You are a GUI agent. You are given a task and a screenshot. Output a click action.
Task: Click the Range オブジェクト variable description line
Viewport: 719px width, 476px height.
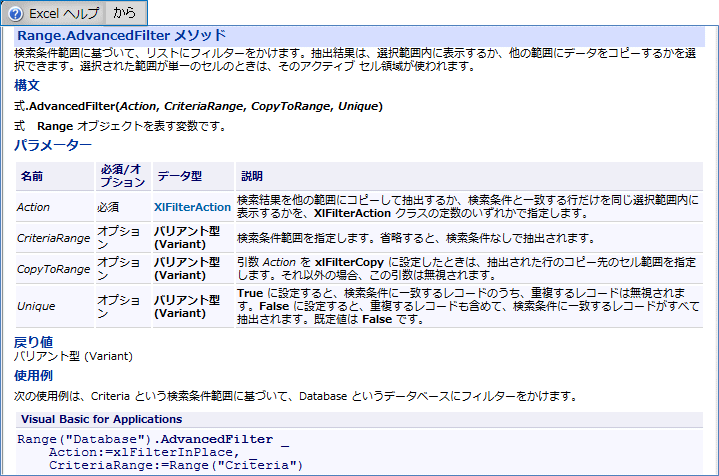[x=121, y=126]
